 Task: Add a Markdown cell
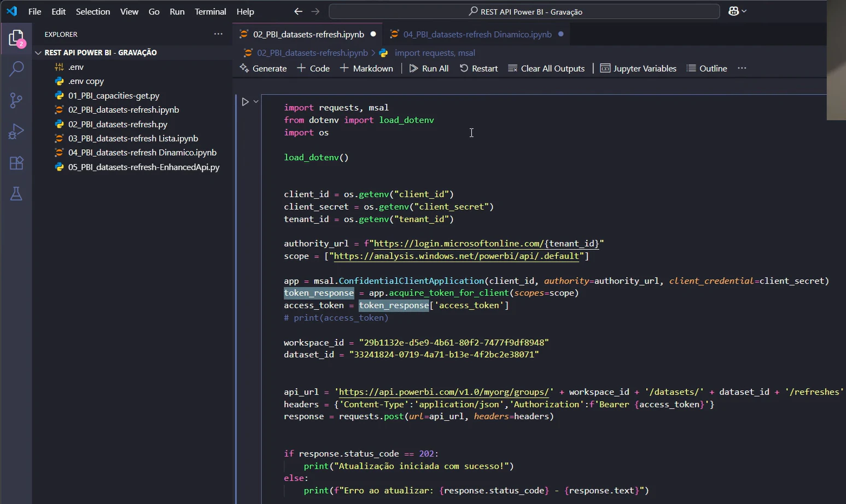(x=366, y=68)
